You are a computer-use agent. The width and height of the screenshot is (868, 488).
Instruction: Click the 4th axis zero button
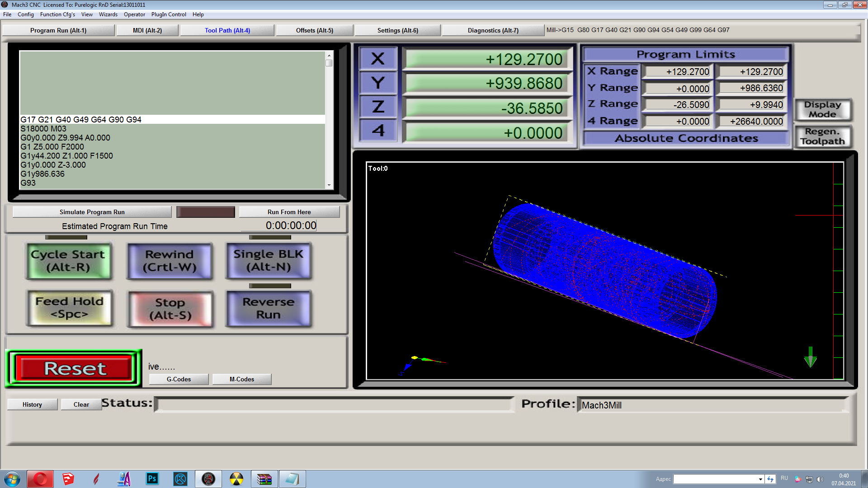click(378, 131)
